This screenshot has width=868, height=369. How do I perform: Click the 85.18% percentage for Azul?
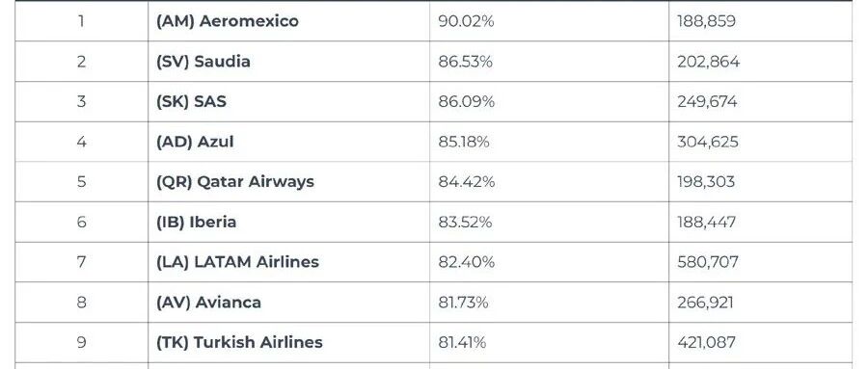pyautogui.click(x=463, y=142)
